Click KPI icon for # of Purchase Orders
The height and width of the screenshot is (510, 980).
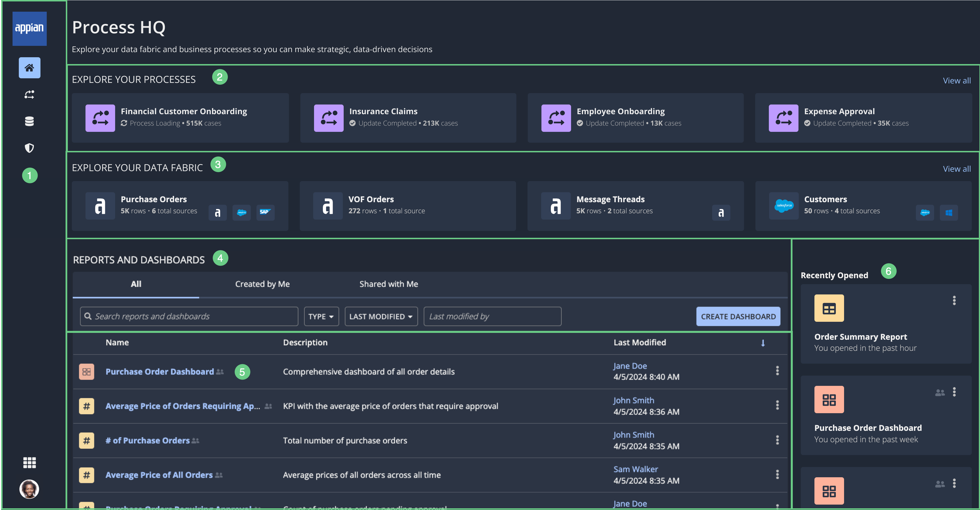click(86, 441)
